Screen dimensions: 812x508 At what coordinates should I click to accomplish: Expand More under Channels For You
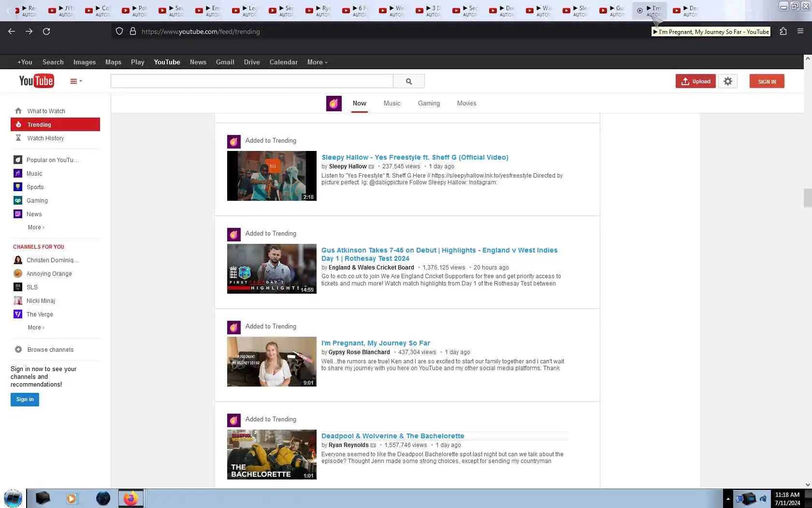(x=36, y=328)
